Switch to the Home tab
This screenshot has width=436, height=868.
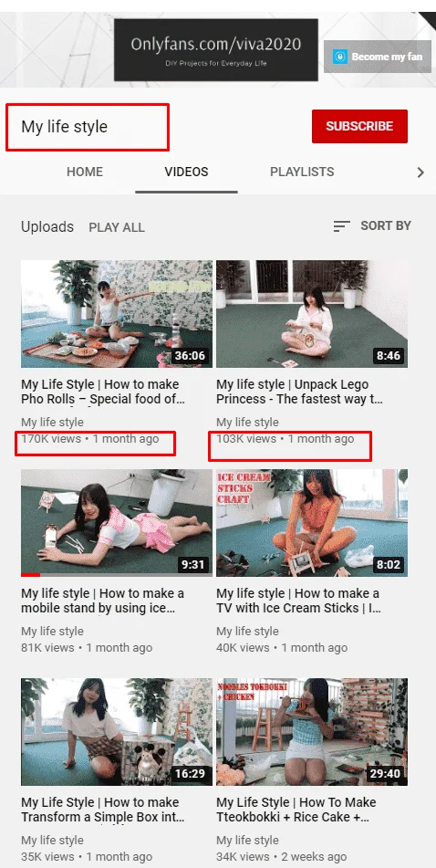[x=85, y=172]
